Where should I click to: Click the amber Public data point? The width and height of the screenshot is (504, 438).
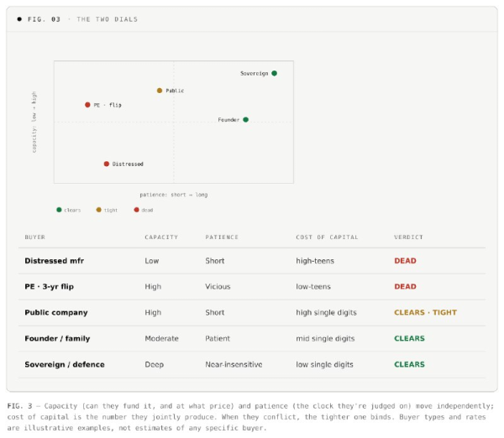[160, 91]
